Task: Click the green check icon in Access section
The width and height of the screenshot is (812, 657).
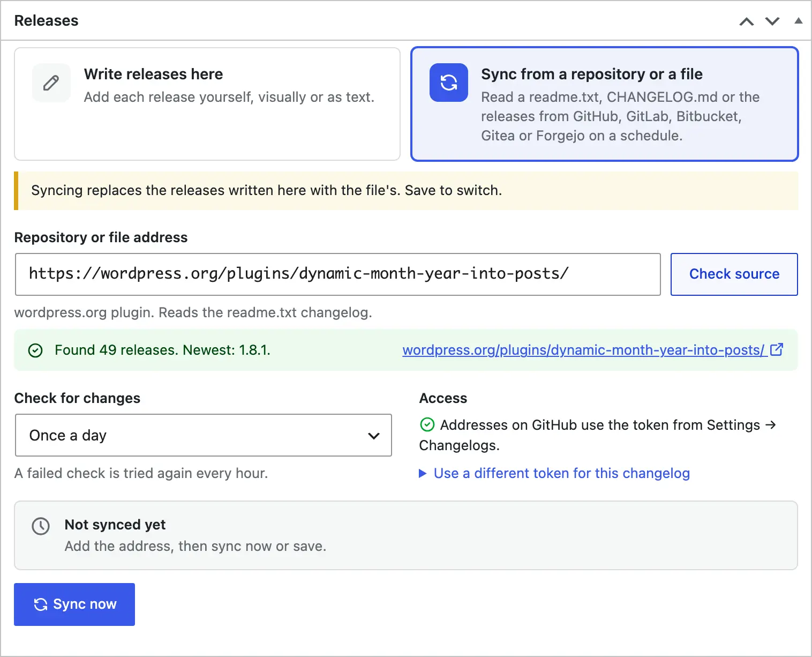Action: pyautogui.click(x=427, y=425)
